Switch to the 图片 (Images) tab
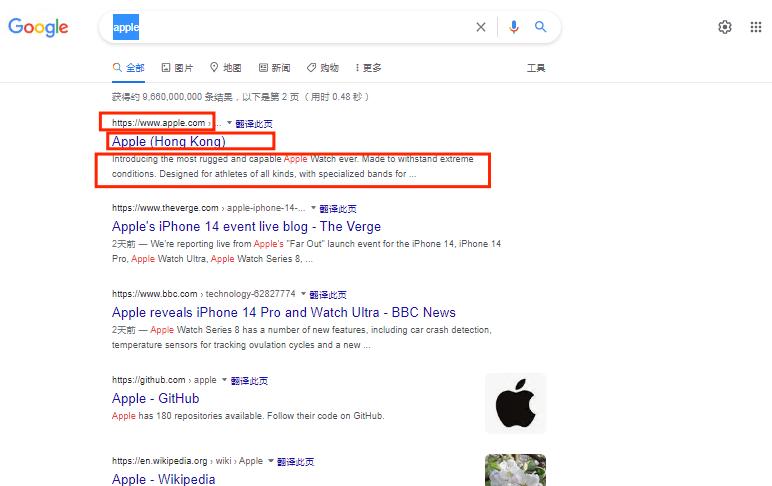Screen dimensions: 772x486 pyautogui.click(x=177, y=68)
